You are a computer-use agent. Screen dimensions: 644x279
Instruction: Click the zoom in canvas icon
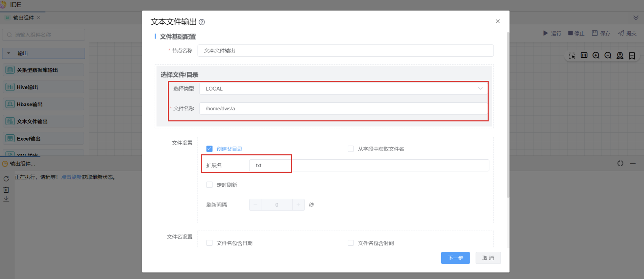[596, 56]
